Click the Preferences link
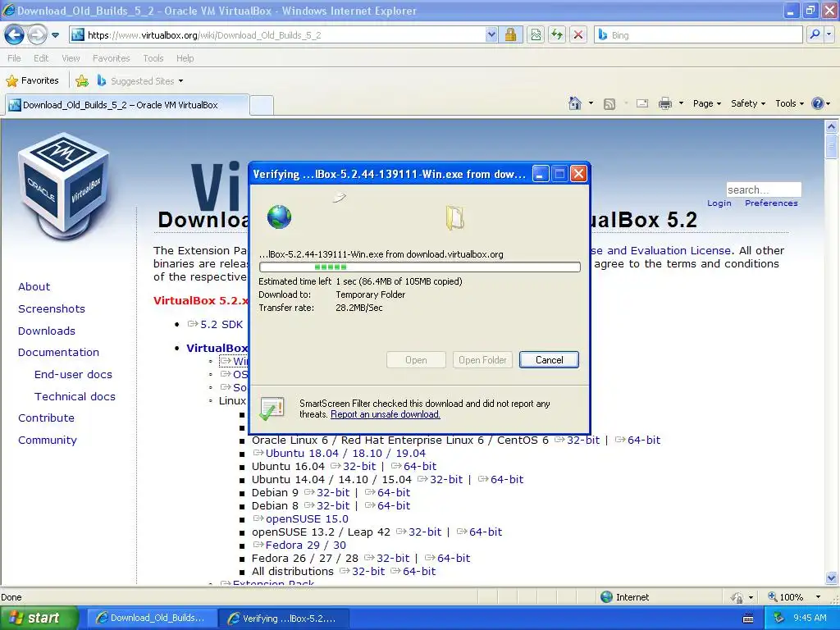 coord(771,203)
